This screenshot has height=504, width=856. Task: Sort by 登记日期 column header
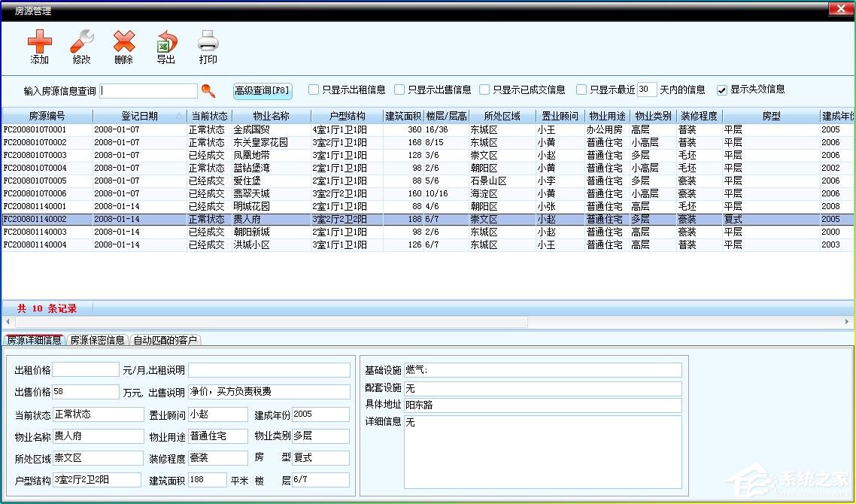click(140, 117)
